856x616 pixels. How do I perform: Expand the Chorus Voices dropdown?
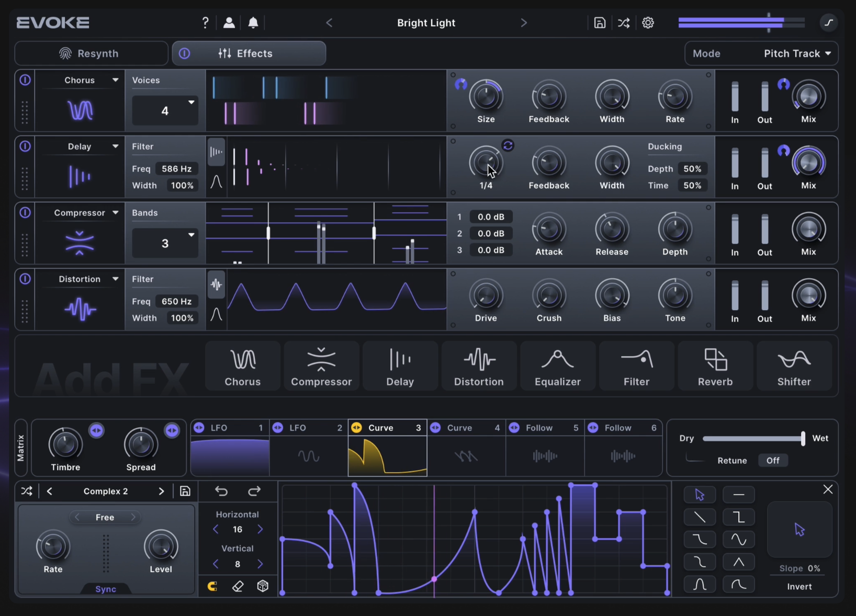pyautogui.click(x=165, y=110)
